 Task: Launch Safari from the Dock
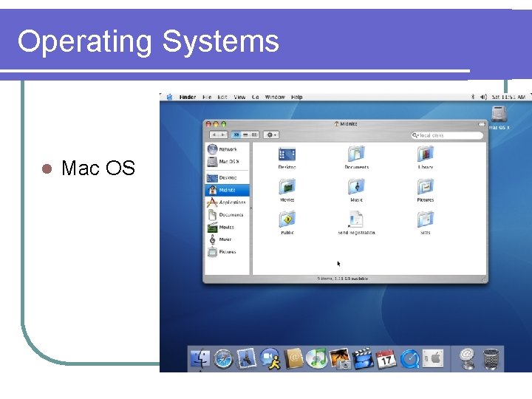[x=223, y=360]
